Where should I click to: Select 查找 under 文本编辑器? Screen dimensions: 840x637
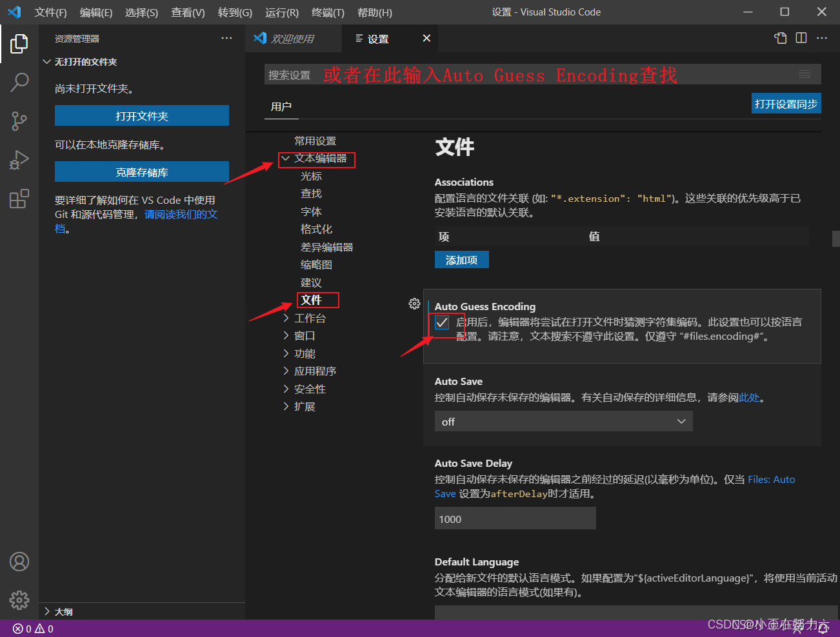pyautogui.click(x=311, y=193)
